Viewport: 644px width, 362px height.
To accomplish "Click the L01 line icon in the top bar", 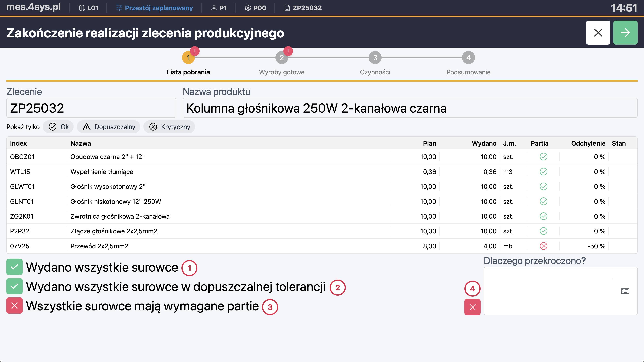I will pos(81,8).
